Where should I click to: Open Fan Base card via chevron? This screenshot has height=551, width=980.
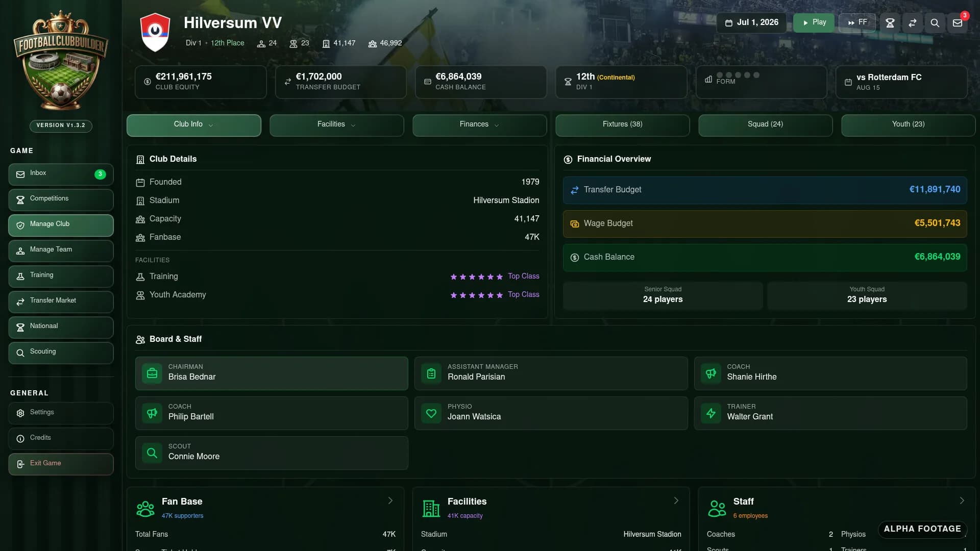pyautogui.click(x=390, y=501)
